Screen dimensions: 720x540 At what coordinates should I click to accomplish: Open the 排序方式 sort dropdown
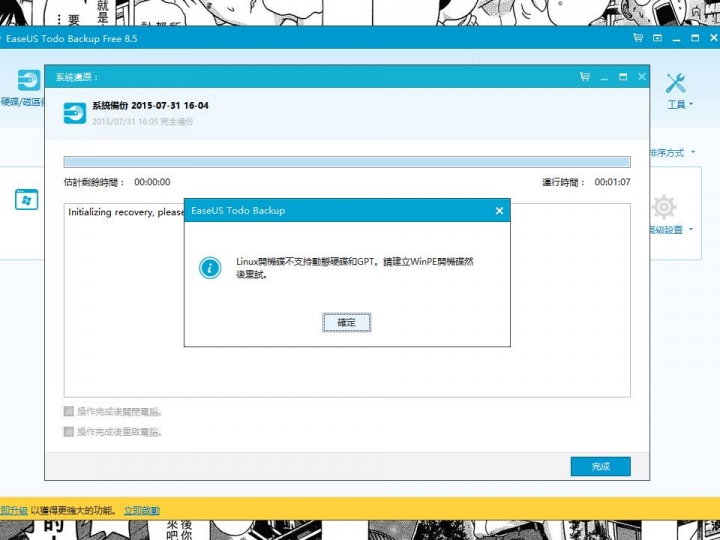672,152
